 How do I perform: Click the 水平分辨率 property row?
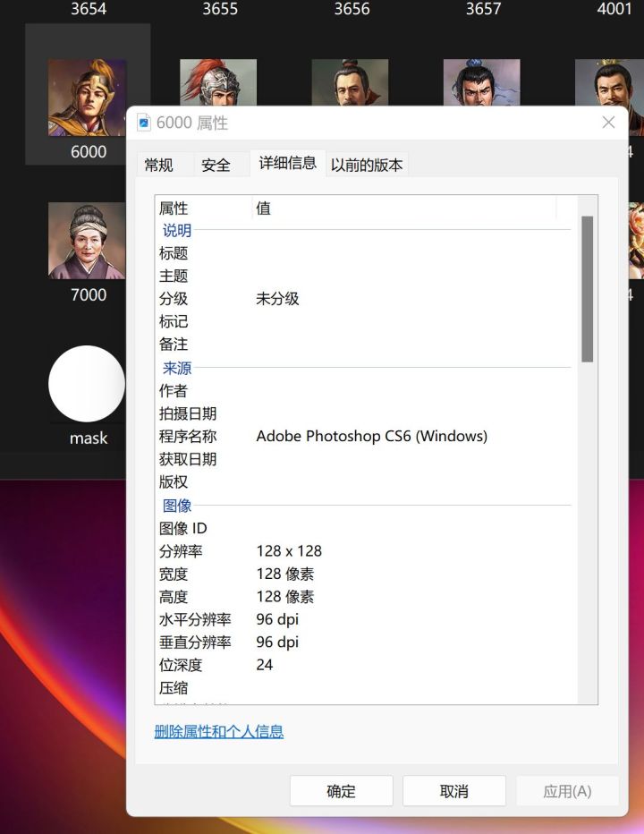point(366,619)
